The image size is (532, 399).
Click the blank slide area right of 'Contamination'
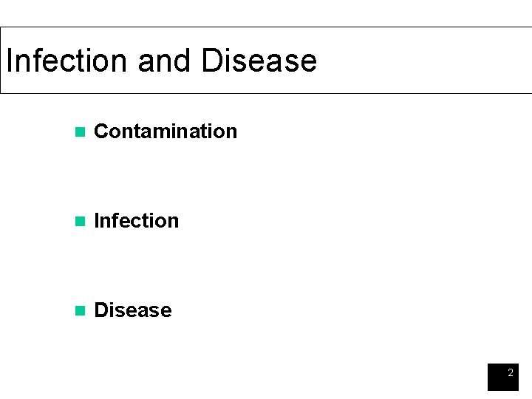coord(369,132)
